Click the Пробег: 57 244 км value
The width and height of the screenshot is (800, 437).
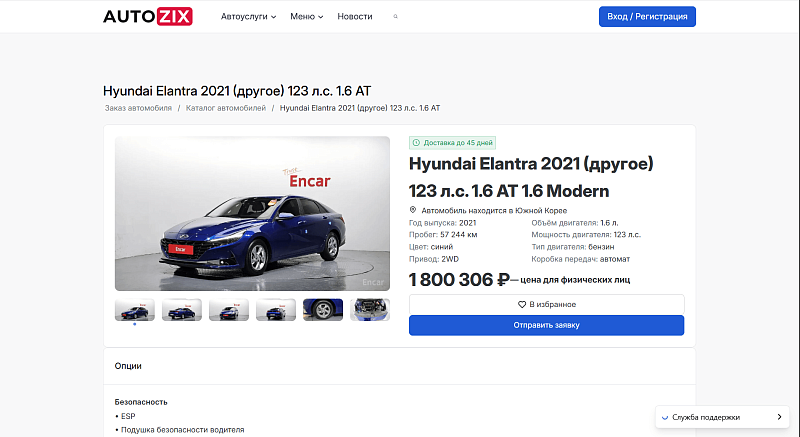click(x=443, y=235)
